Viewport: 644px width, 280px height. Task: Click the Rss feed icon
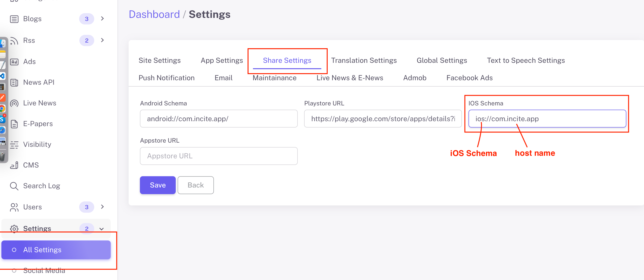(x=14, y=40)
